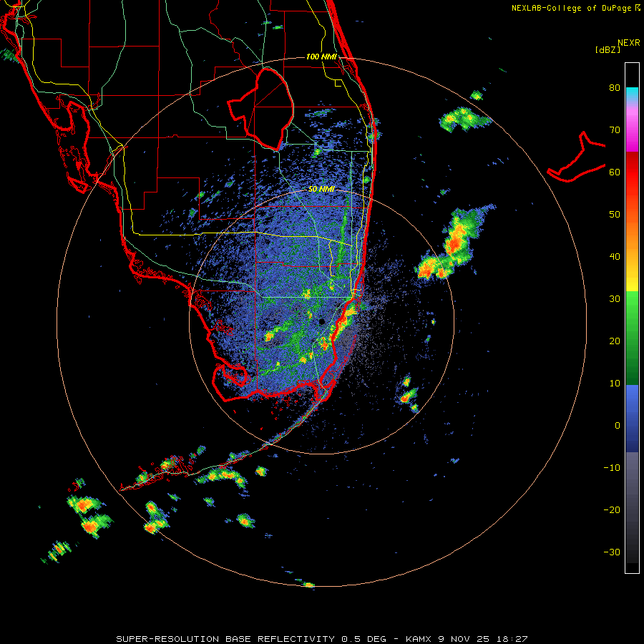Click the 50 value on the dBZ scale
Viewport: 644px width, 644px height.
tap(615, 215)
